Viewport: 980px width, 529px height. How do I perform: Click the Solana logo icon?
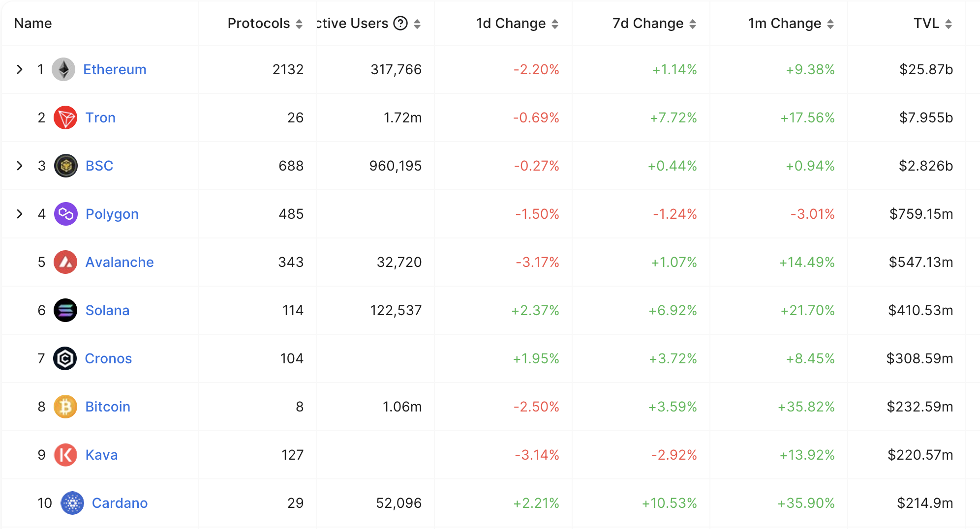[x=65, y=310]
